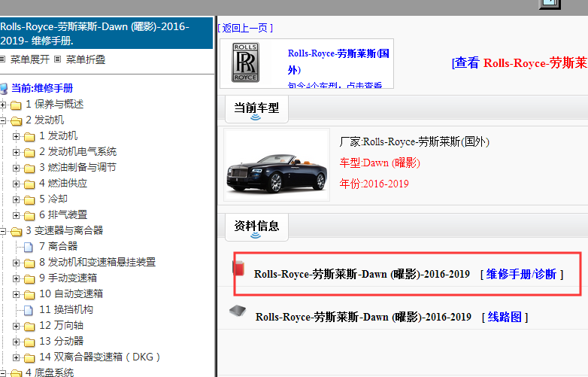Expand the 13 分动器 node
Screen dimensions: 588x377
click(x=16, y=342)
